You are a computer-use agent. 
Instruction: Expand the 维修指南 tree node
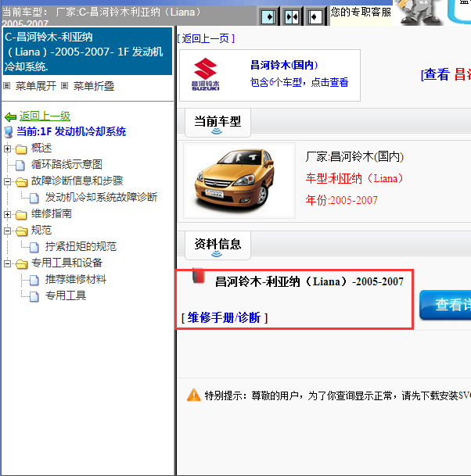click(7, 214)
